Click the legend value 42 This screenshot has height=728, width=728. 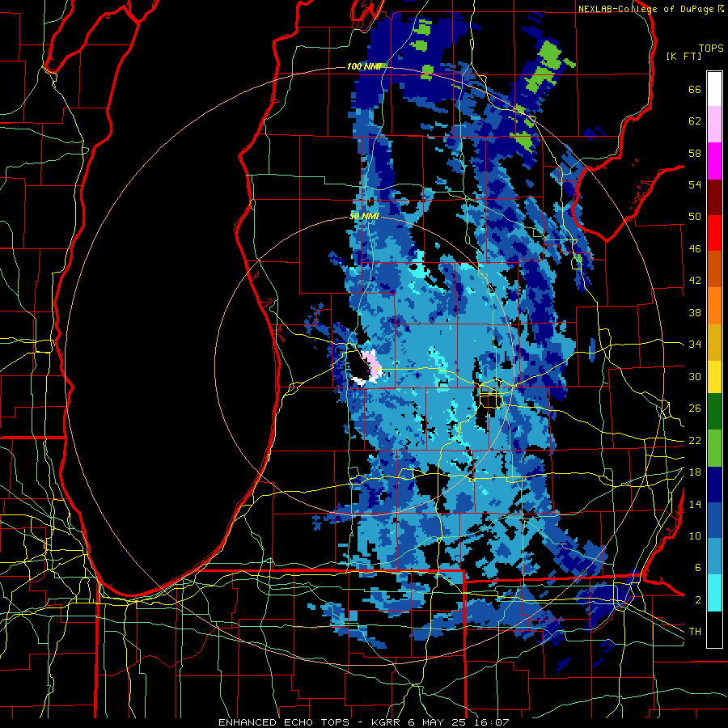click(695, 281)
